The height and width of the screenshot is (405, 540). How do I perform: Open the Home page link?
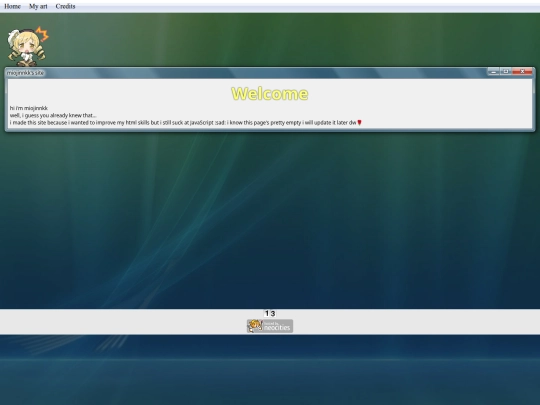12,6
